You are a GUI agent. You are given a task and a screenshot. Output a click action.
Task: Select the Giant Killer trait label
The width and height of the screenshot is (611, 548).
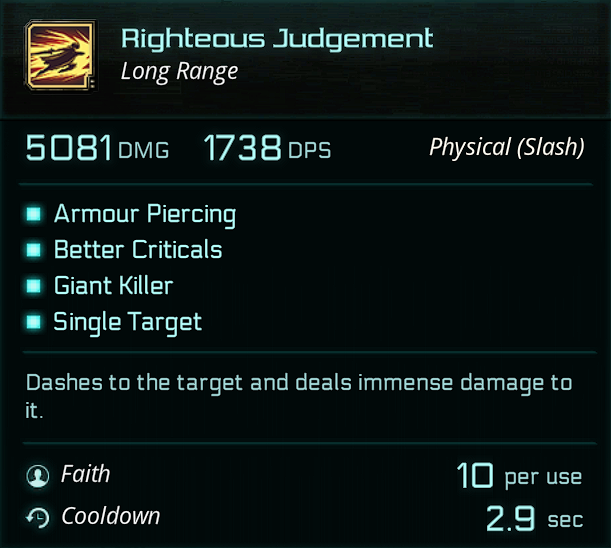(113, 286)
